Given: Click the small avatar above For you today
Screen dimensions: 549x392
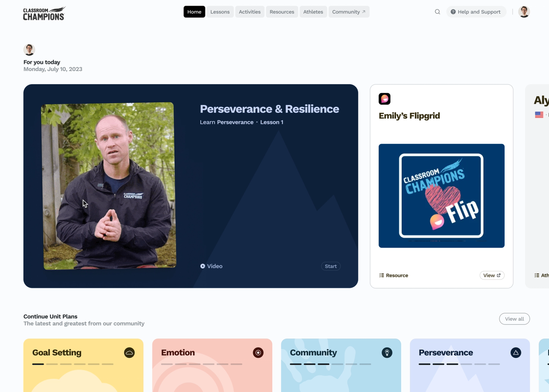Looking at the screenshot, I should (x=29, y=50).
